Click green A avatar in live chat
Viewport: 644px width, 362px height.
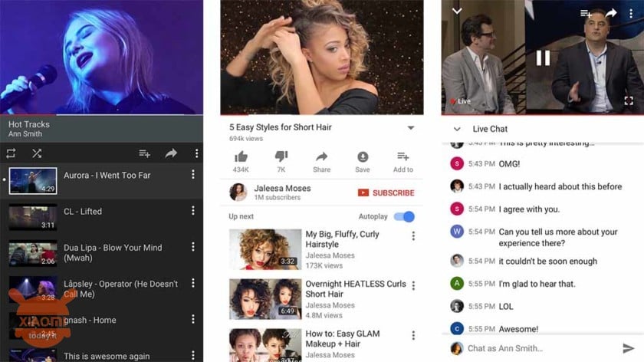[457, 283]
